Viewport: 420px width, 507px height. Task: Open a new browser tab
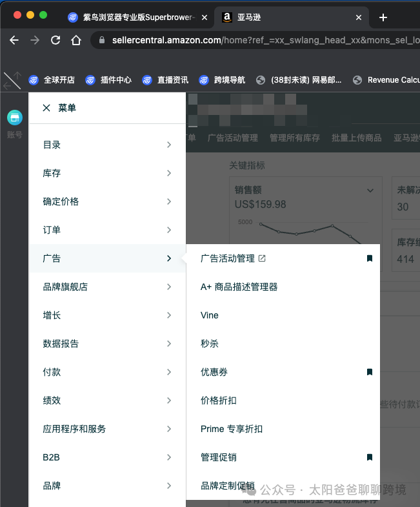[383, 17]
